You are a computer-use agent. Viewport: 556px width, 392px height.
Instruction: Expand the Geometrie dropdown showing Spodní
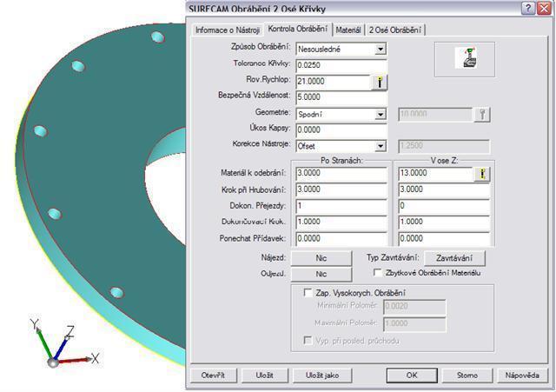click(381, 114)
